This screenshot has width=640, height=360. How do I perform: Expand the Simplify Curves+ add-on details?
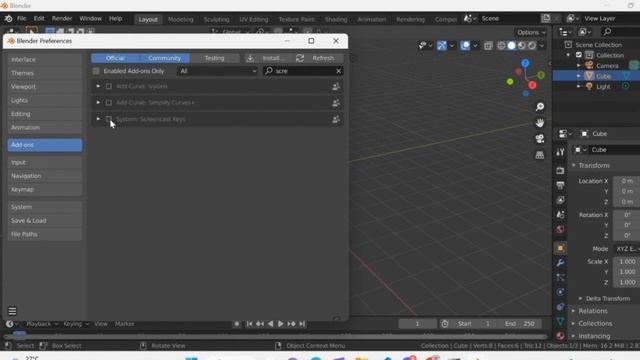98,103
